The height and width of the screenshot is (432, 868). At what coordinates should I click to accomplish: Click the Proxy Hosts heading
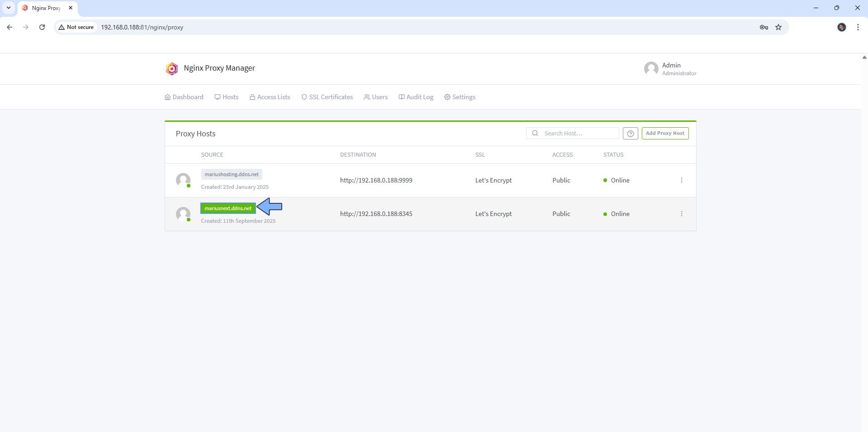coord(196,134)
